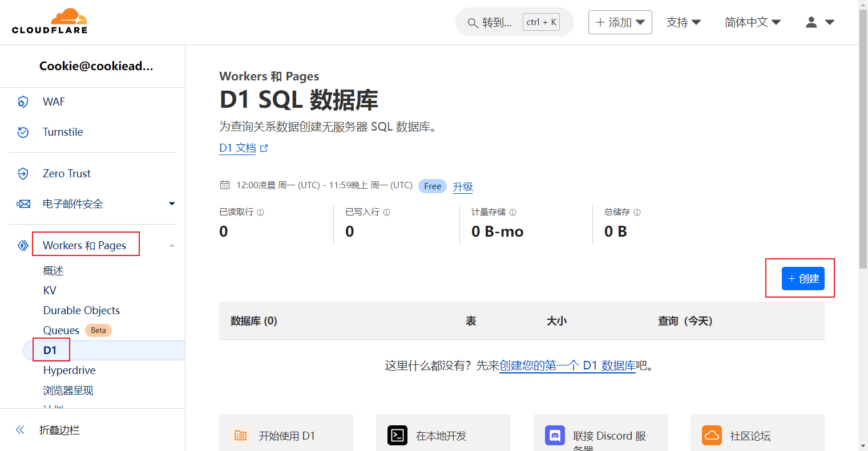Select Hyperdrive in the sidebar

(x=69, y=371)
